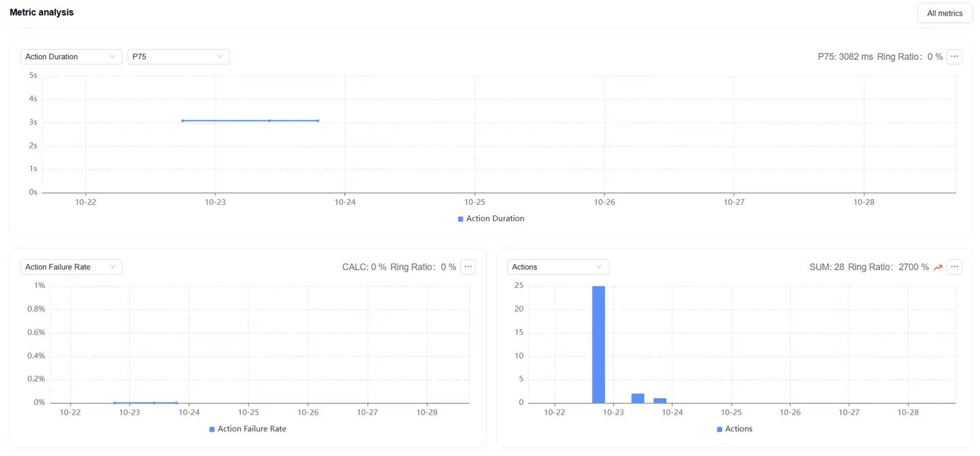Toggle the Actions legend series
This screenshot has height=456, width=980.
click(x=734, y=429)
